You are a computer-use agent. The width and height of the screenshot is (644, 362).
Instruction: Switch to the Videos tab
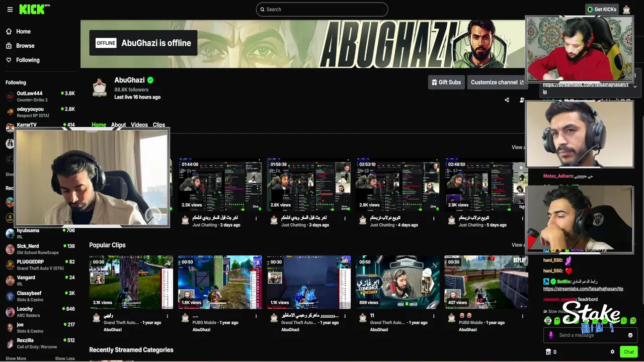click(x=139, y=125)
